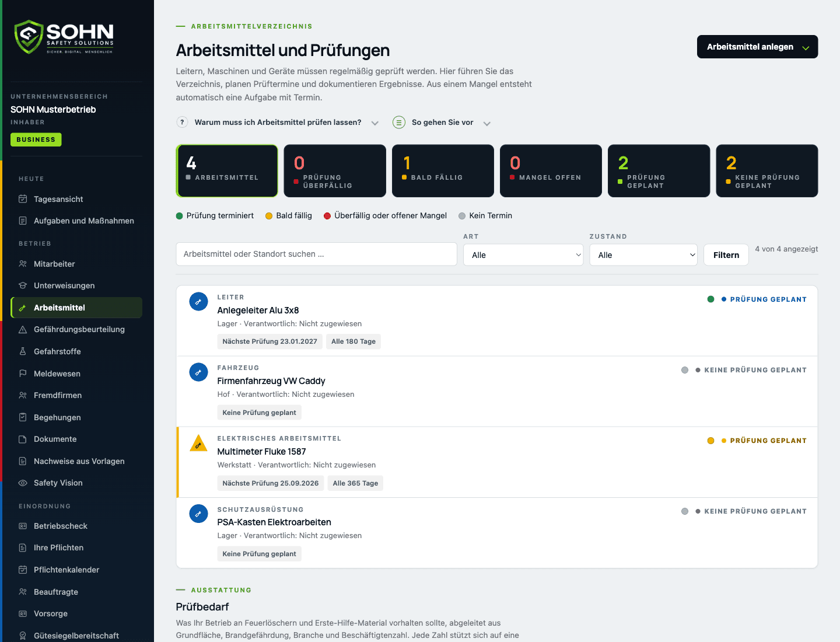Click the Aufgaben und Maßnahmen list icon

(x=23, y=221)
